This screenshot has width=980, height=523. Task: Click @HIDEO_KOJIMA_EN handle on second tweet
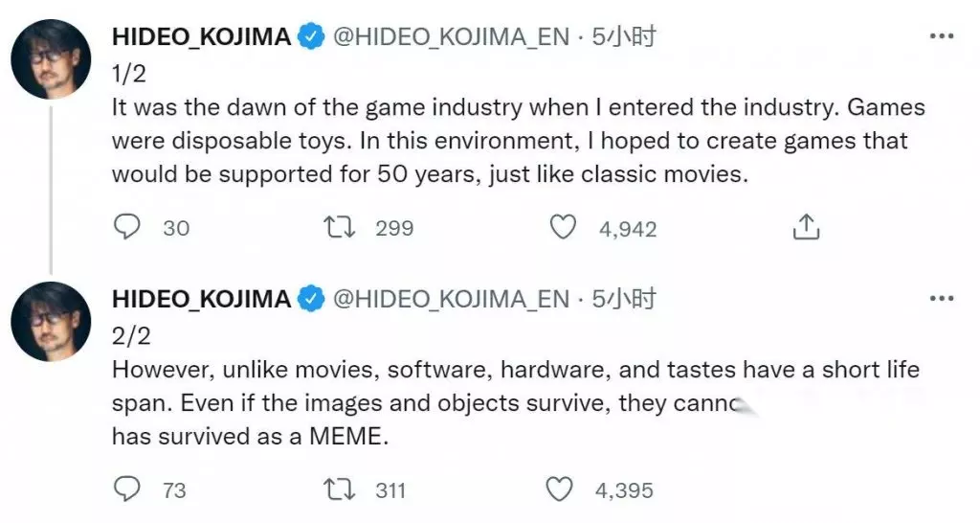pos(450,299)
